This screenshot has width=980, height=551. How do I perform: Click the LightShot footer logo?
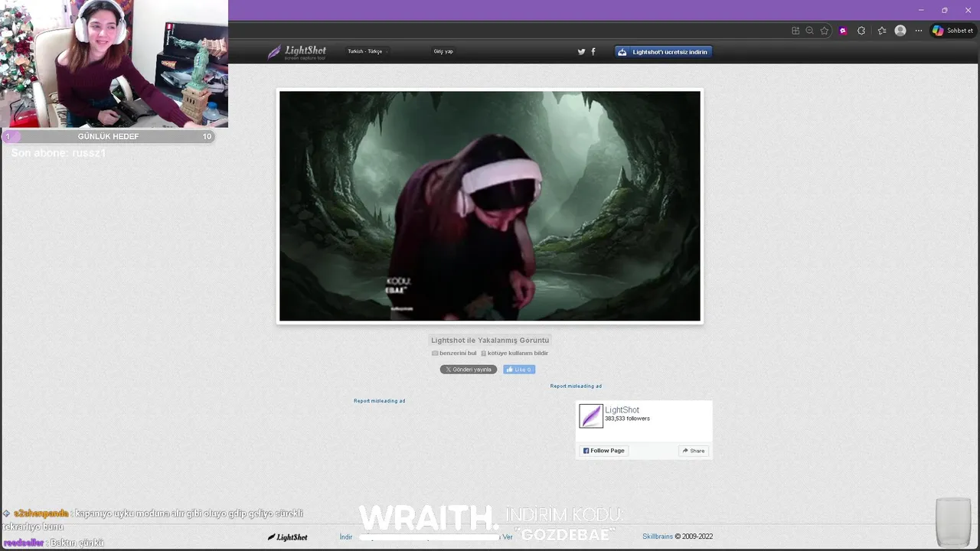[288, 537]
